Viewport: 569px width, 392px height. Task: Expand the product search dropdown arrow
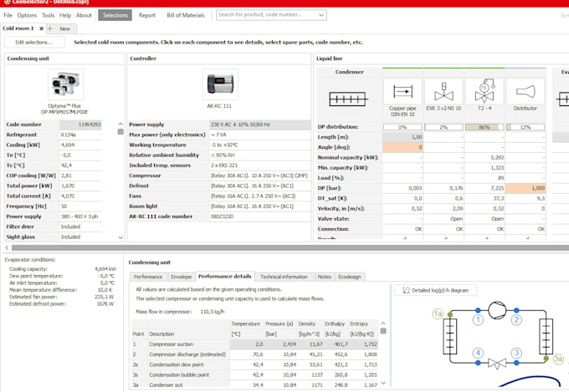(321, 15)
